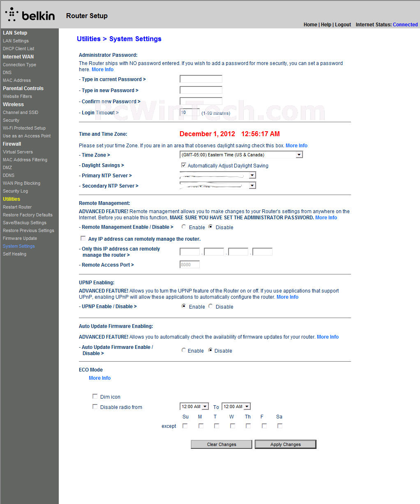Enable the Dim icon checkbox

95,396
